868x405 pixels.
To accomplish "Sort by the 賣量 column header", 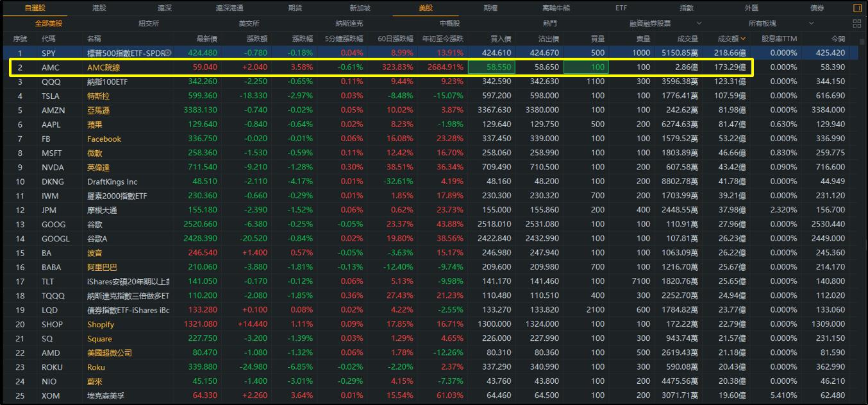I will click(x=642, y=39).
